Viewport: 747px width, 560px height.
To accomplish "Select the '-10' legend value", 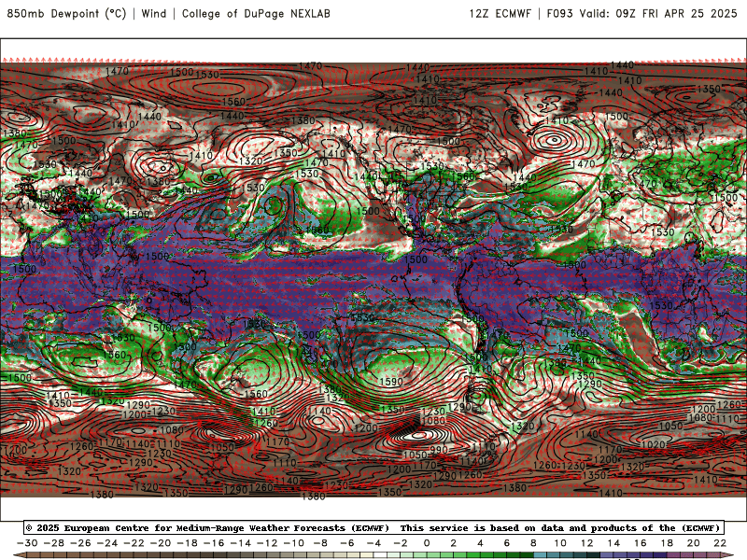I will point(294,543).
